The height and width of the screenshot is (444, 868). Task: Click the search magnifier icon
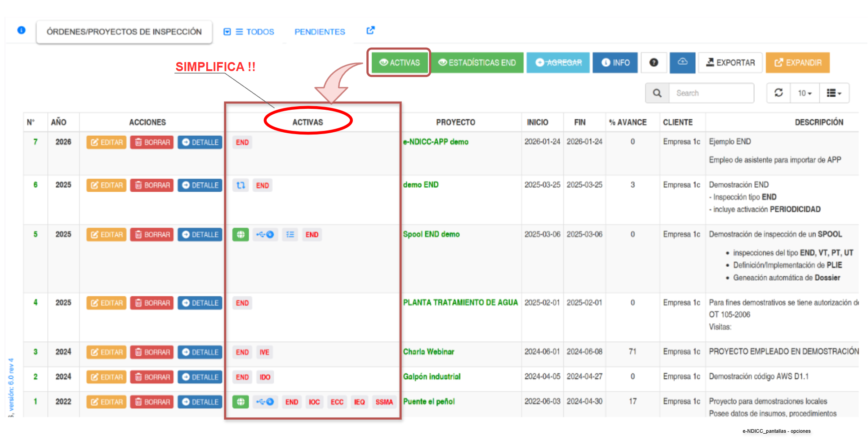click(x=657, y=93)
